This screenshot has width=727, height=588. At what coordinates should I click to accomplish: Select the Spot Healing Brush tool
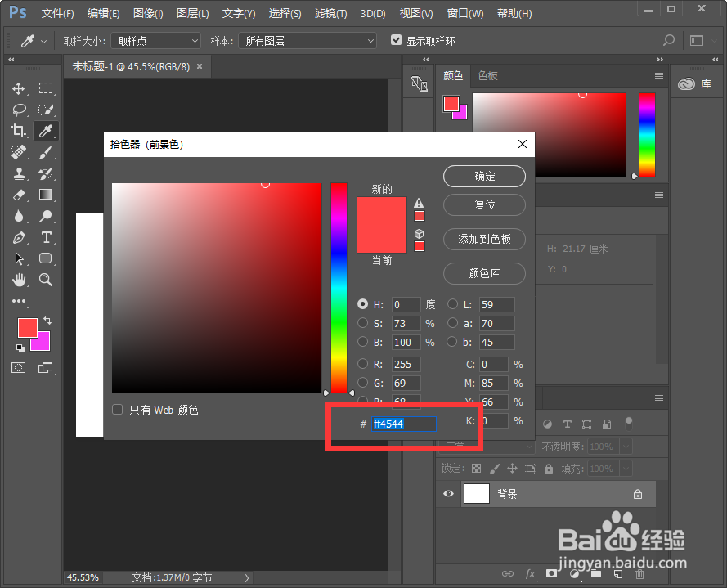19,152
